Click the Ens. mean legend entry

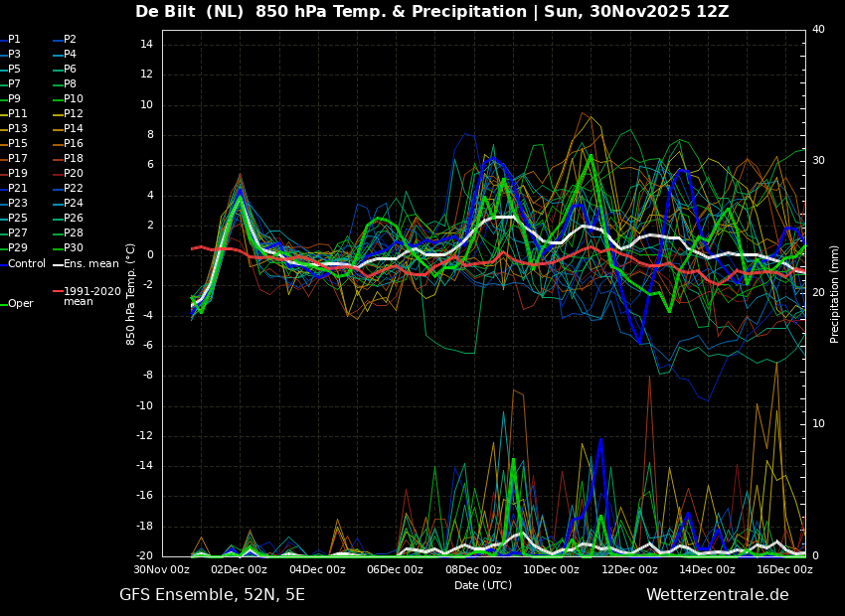(x=89, y=263)
